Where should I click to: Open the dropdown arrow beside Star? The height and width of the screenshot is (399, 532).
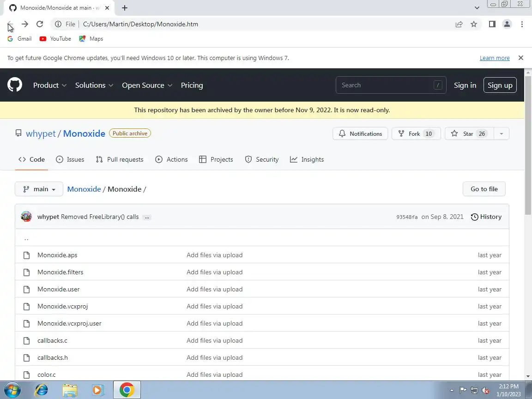pyautogui.click(x=501, y=133)
